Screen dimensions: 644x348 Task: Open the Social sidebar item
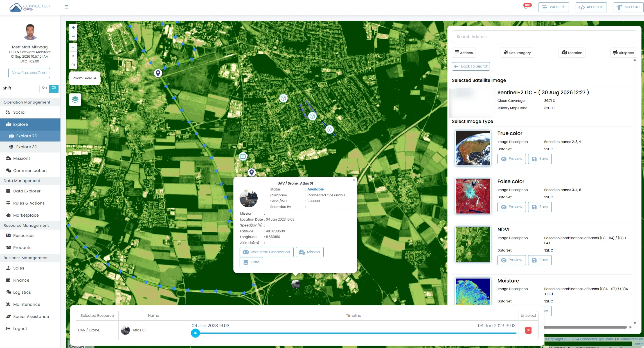30,112
